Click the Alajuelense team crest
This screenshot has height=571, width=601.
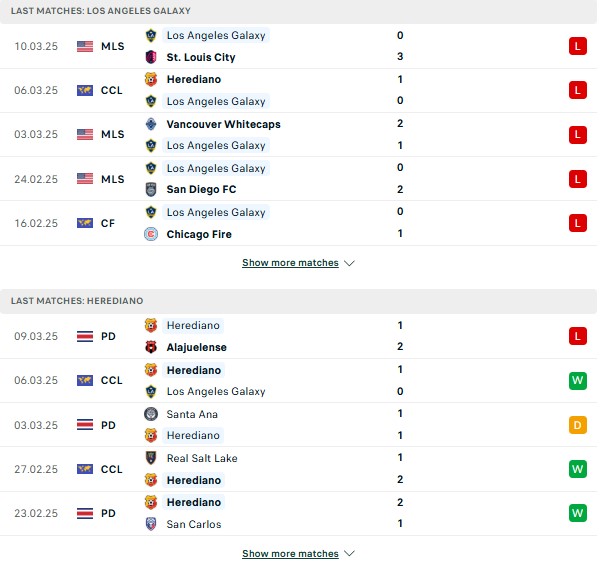point(151,347)
